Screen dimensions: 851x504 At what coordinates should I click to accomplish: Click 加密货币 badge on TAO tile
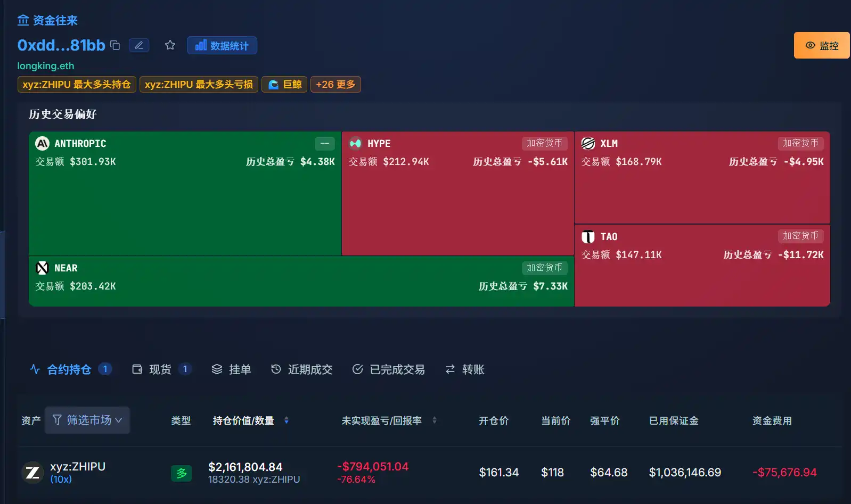[800, 236]
